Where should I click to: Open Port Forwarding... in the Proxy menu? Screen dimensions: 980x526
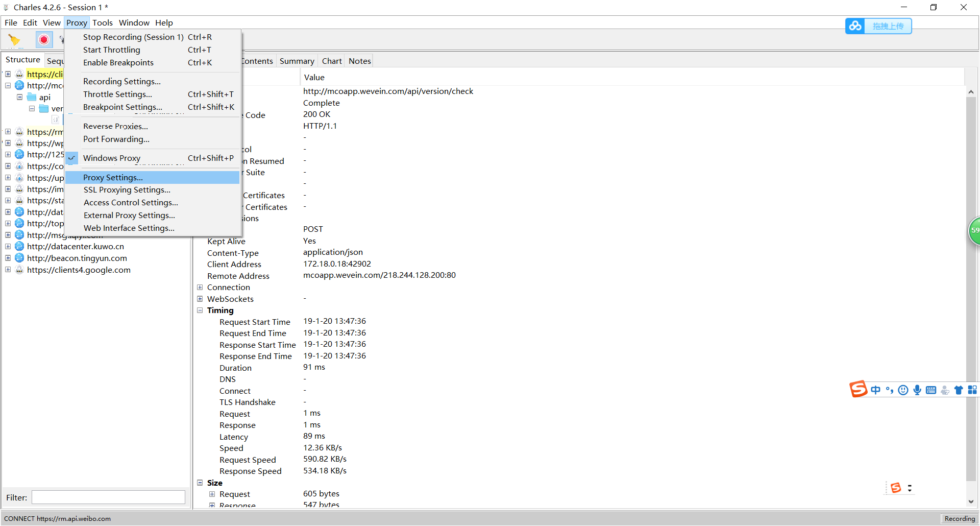(x=153, y=139)
